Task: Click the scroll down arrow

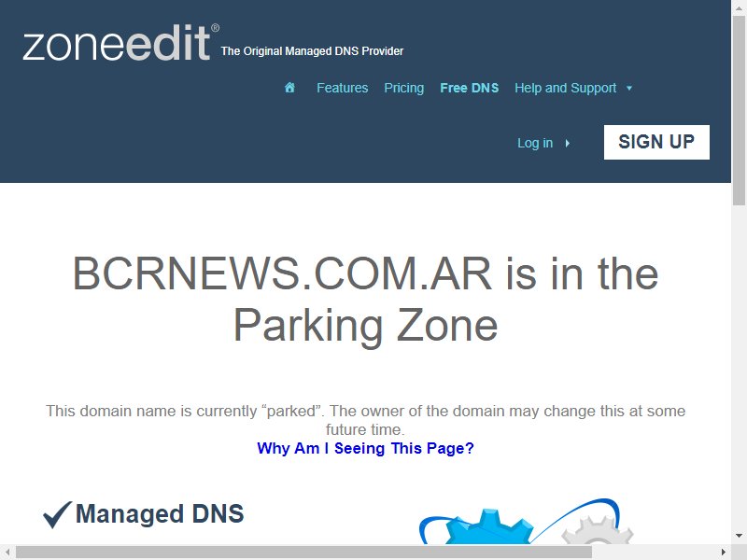Action: [x=739, y=536]
